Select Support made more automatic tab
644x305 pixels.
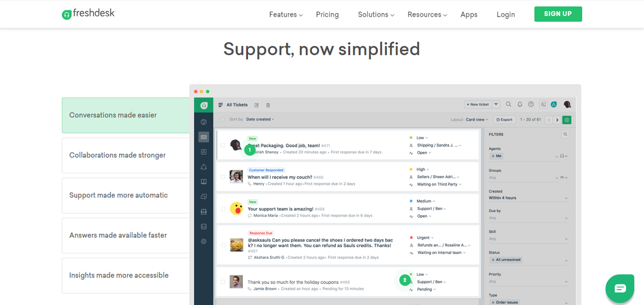click(126, 195)
